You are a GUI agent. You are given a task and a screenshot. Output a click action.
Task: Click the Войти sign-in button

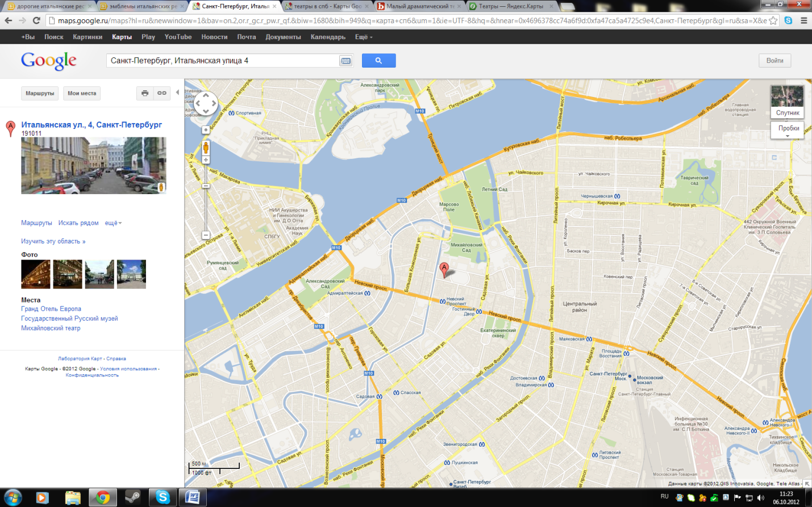coord(774,61)
